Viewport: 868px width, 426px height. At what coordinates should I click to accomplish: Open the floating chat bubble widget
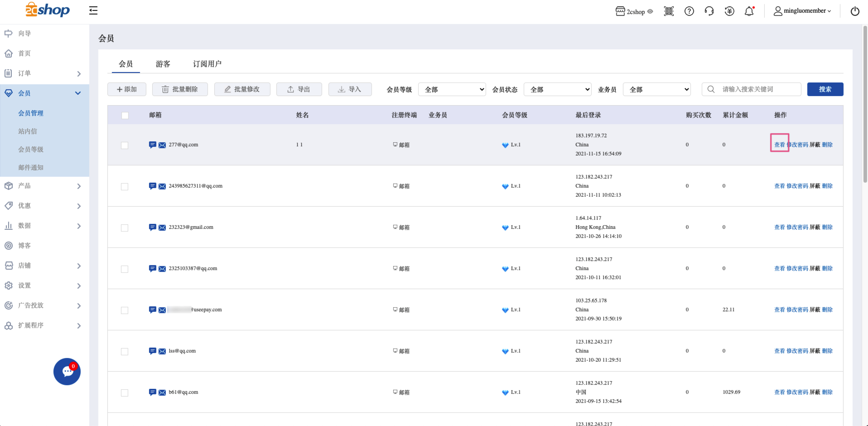pyautogui.click(x=67, y=371)
